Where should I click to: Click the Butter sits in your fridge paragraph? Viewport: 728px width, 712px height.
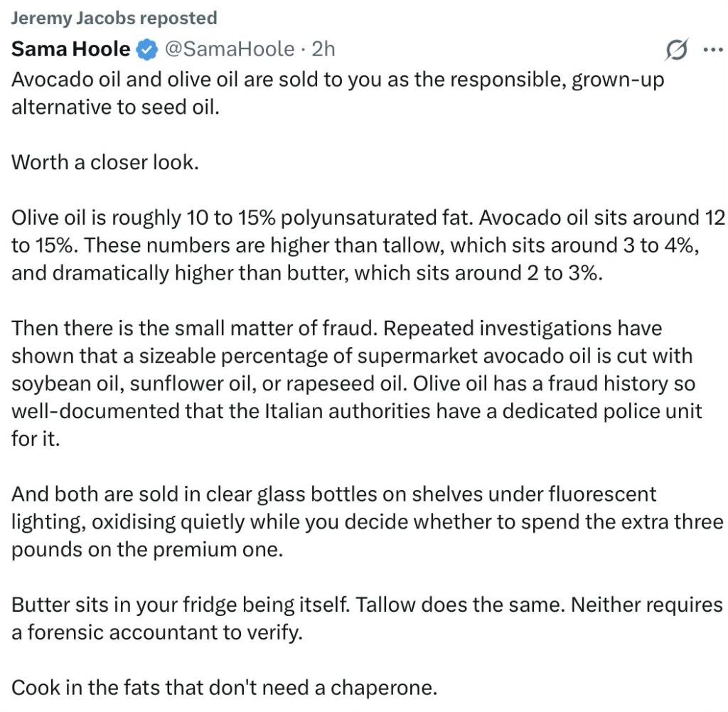[367, 619]
